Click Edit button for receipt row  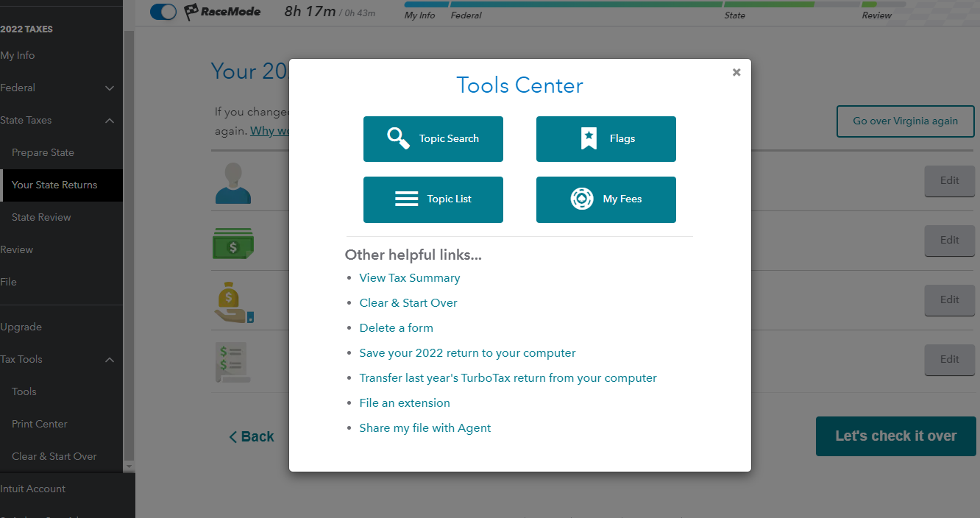click(x=950, y=360)
